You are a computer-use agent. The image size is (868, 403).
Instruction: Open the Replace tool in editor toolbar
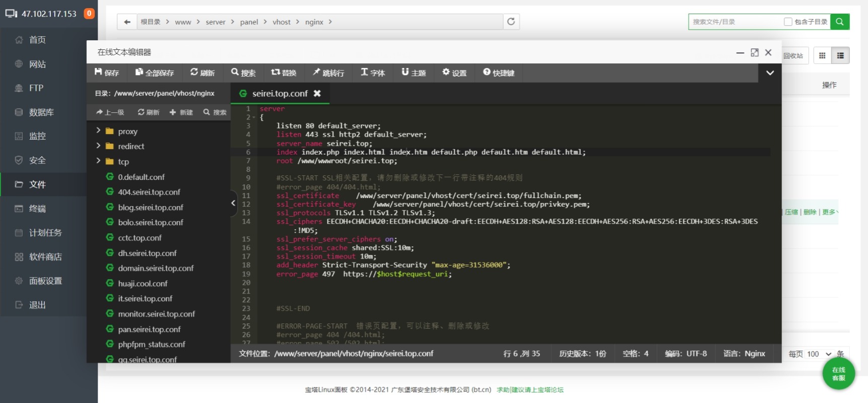[x=284, y=73]
